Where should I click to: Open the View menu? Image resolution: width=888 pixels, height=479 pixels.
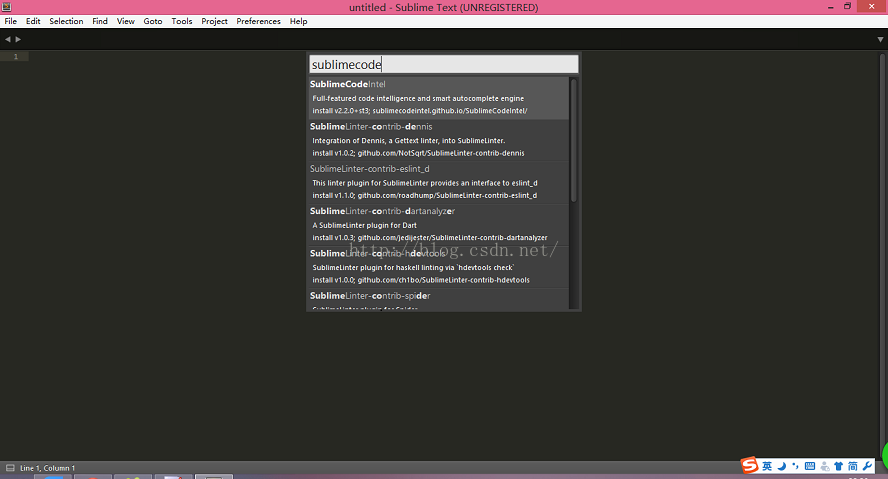[126, 21]
